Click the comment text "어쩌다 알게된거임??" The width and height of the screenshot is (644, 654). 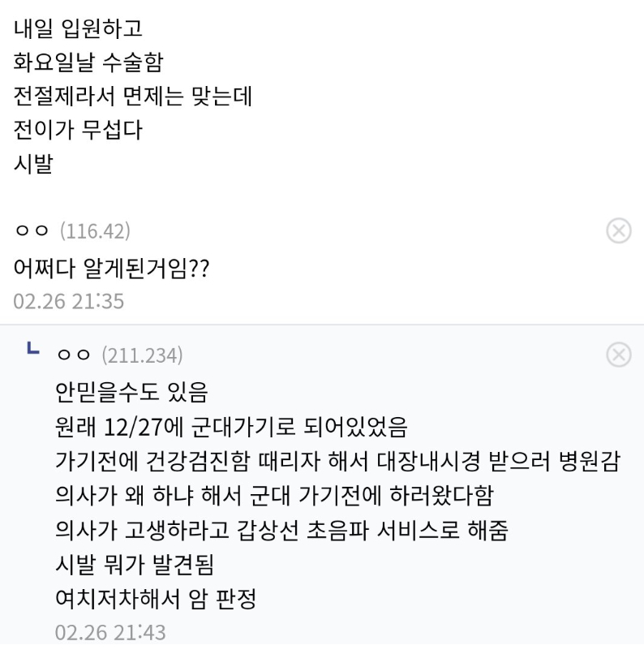(x=112, y=268)
